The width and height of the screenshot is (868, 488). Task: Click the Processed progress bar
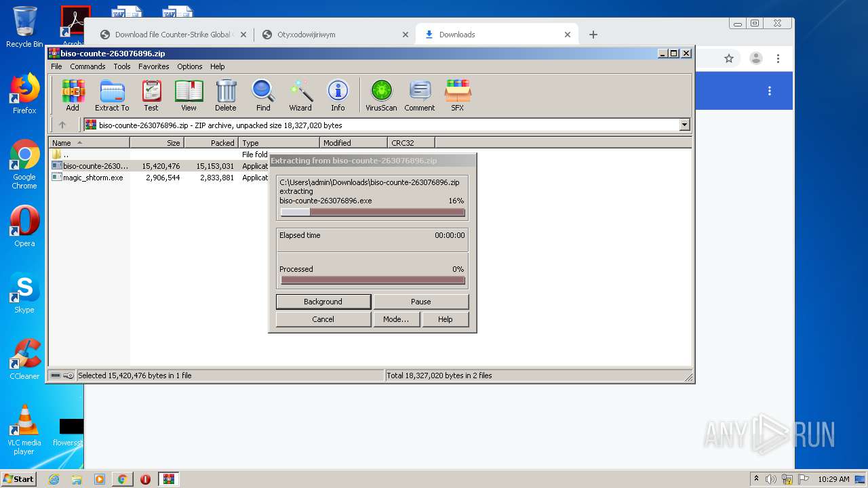pos(373,280)
